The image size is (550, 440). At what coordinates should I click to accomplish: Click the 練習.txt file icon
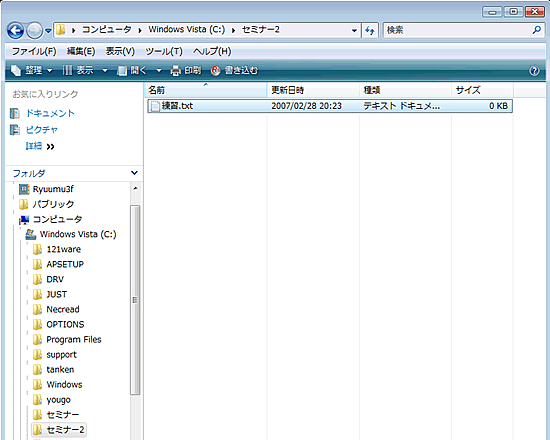[x=155, y=106]
